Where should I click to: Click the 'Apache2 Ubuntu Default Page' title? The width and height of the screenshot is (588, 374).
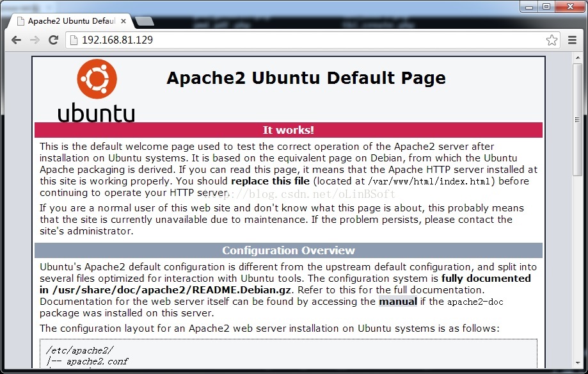[x=306, y=78]
